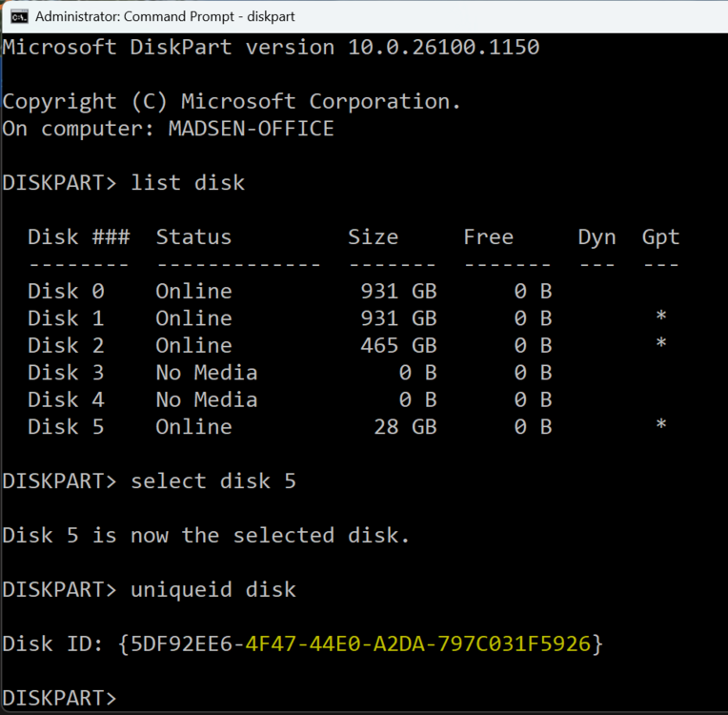
Task: Click the window title 'Administrator: Command Prompt - diskpart'
Action: tap(165, 17)
